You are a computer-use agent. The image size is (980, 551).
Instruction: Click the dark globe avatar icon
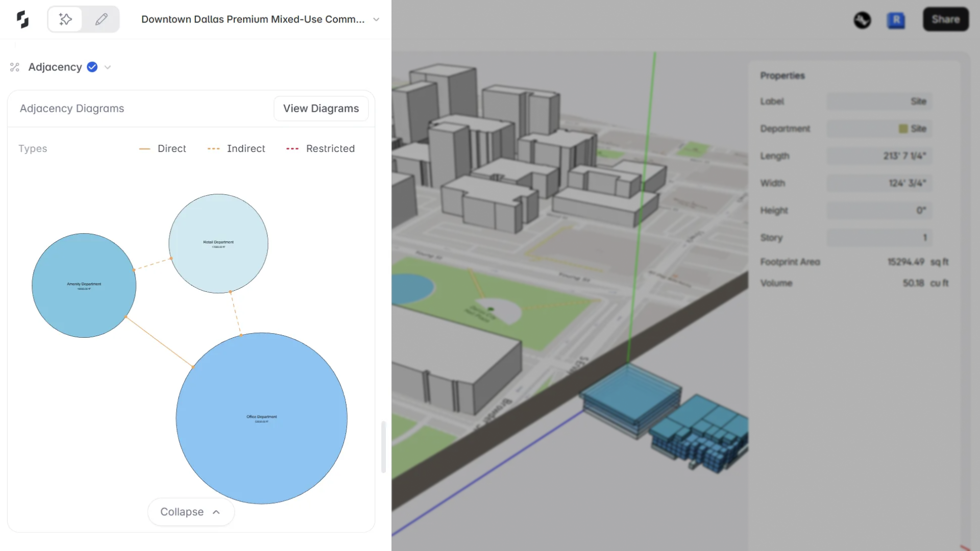(862, 20)
